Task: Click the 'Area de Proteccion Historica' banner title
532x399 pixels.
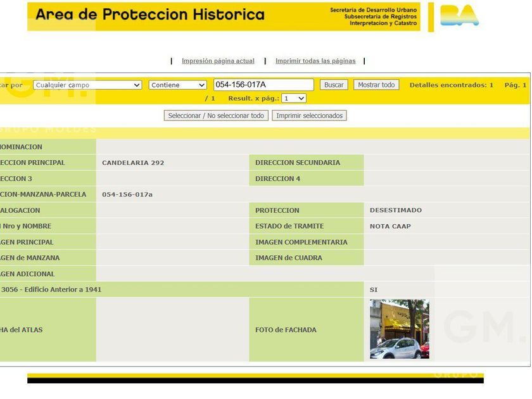Action: pyautogui.click(x=150, y=15)
